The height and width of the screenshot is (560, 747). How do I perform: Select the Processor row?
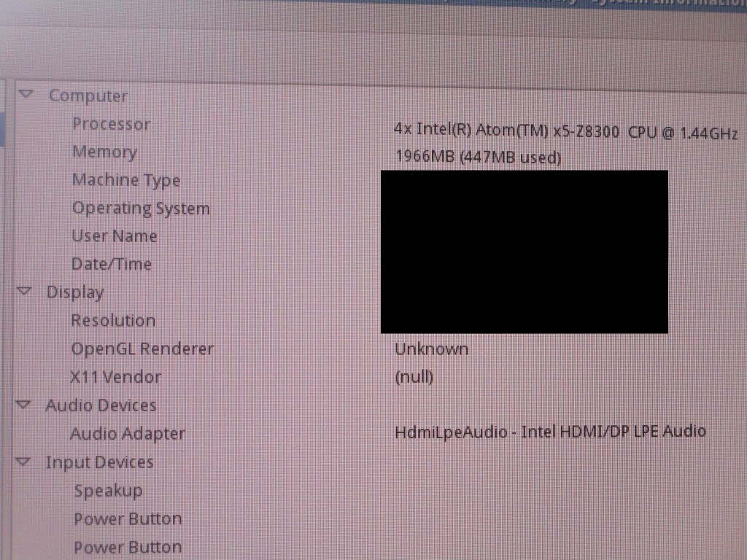point(111,124)
